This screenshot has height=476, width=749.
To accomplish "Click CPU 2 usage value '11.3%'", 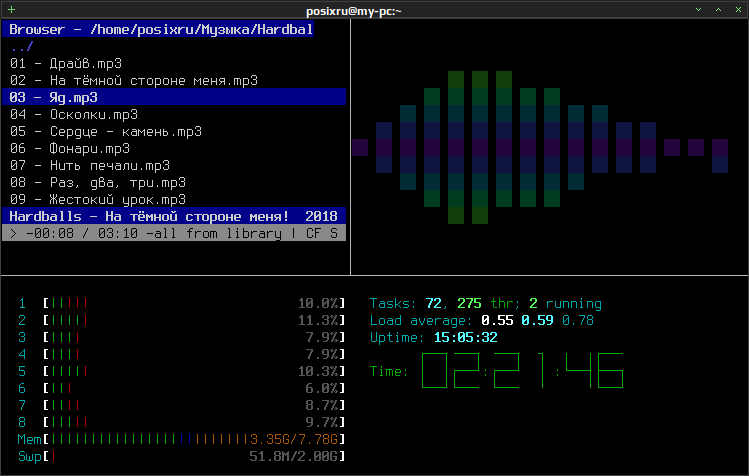I will point(318,320).
